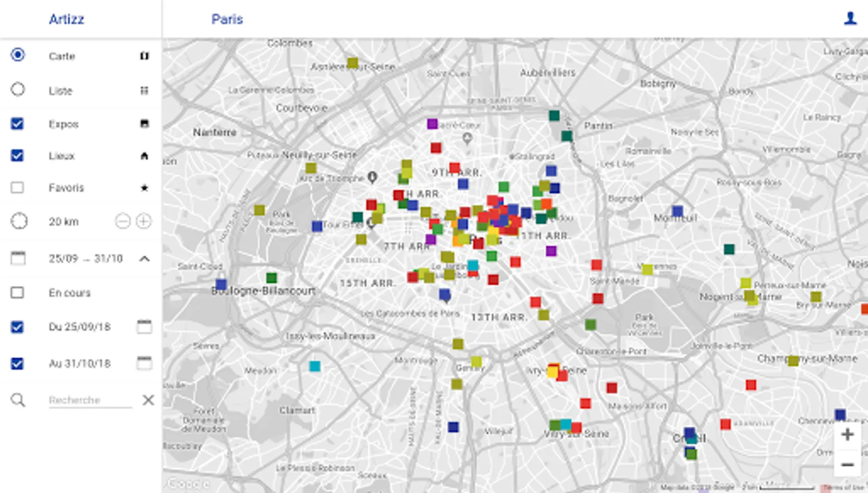Decrease the search radius with minus button
Screen dimensions: 868x493
coord(123,221)
